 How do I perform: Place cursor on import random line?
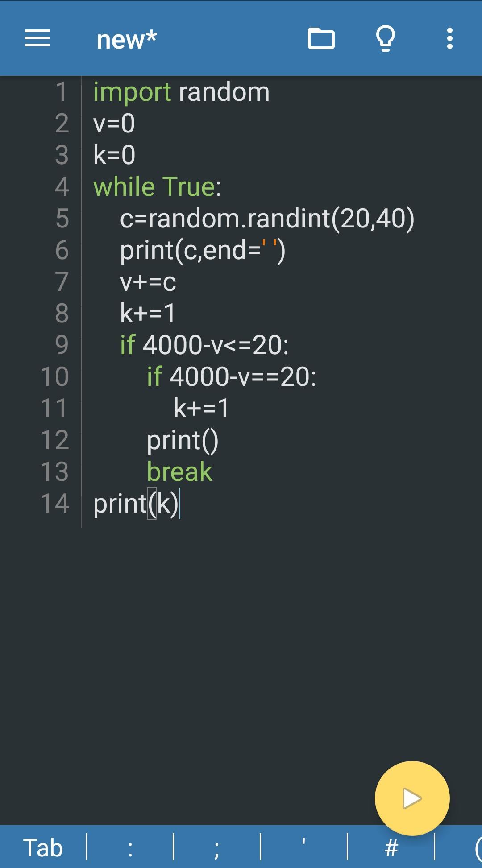181,92
